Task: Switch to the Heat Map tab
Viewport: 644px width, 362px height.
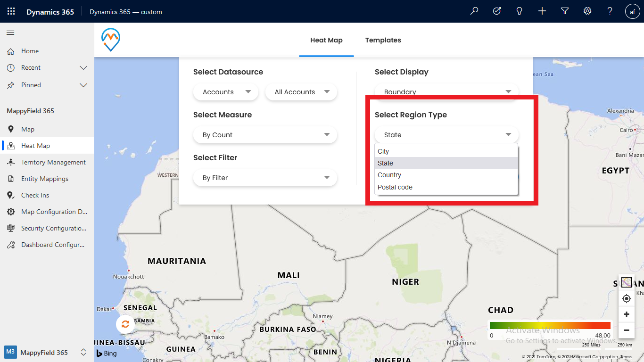Action: point(326,40)
